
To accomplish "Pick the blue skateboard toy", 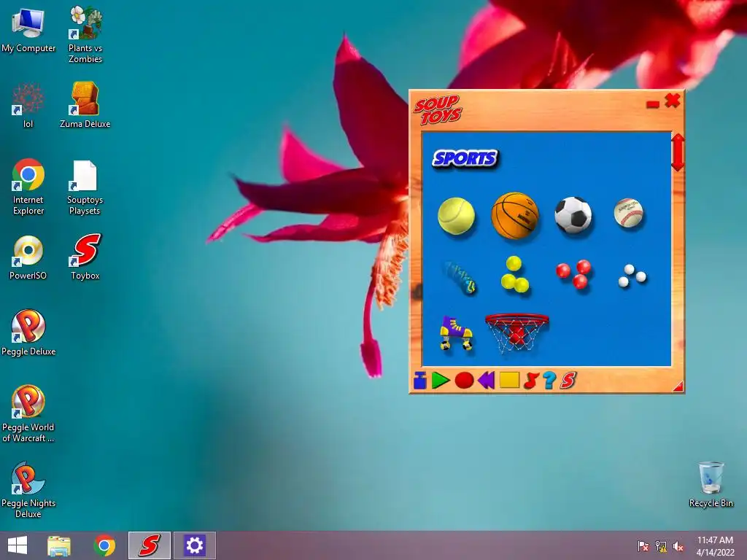I will (x=460, y=276).
